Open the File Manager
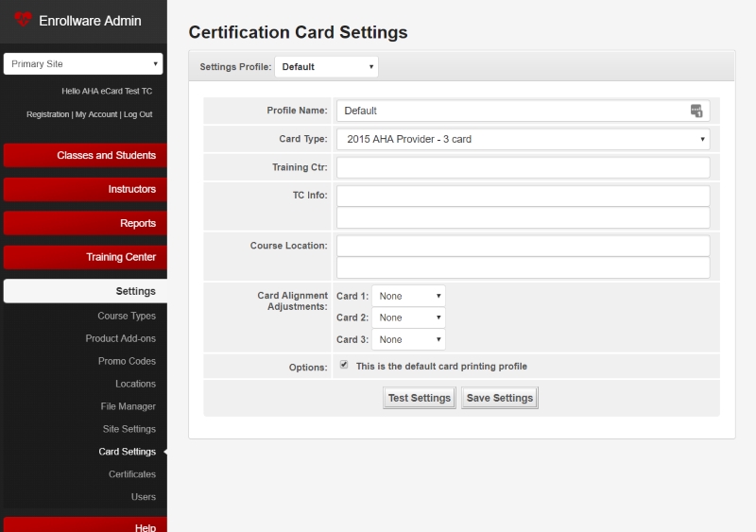Screen dimensions: 756x532 [x=128, y=406]
